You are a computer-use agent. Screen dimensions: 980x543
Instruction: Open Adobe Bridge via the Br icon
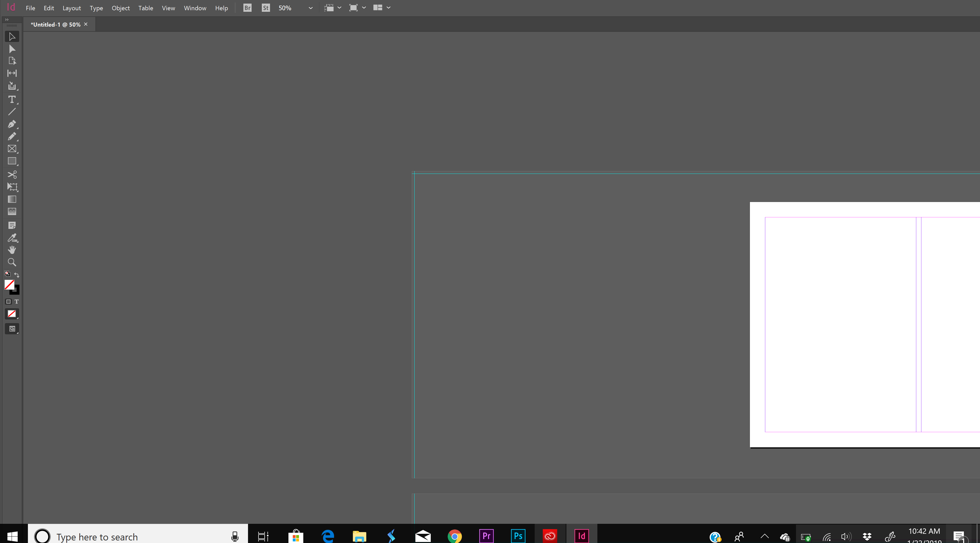pyautogui.click(x=247, y=8)
